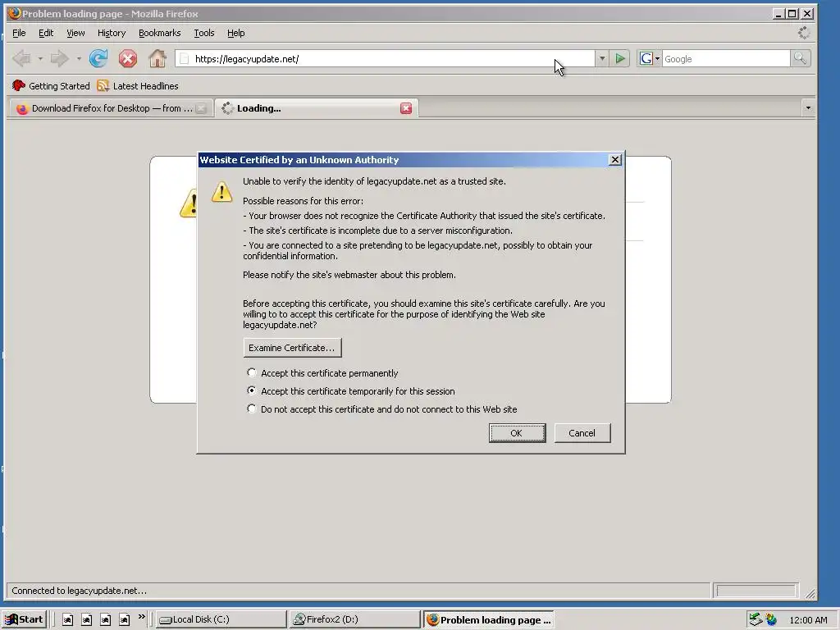Go forward with the Forward arrow button
This screenshot has width=840, height=630.
59,58
